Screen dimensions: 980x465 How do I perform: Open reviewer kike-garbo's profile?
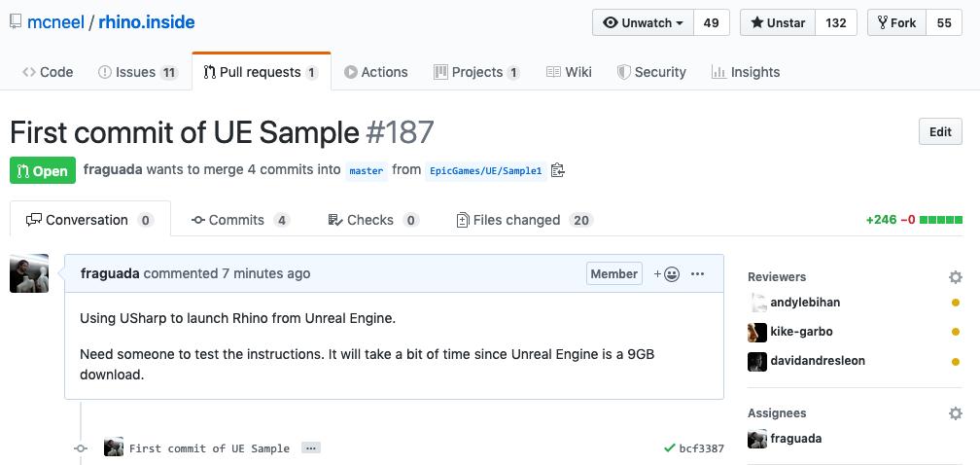click(x=801, y=332)
